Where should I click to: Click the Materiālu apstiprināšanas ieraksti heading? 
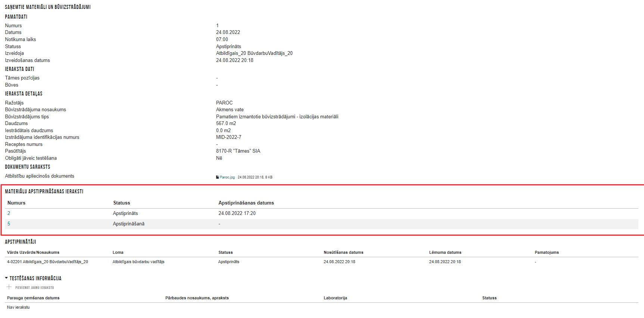(44, 191)
